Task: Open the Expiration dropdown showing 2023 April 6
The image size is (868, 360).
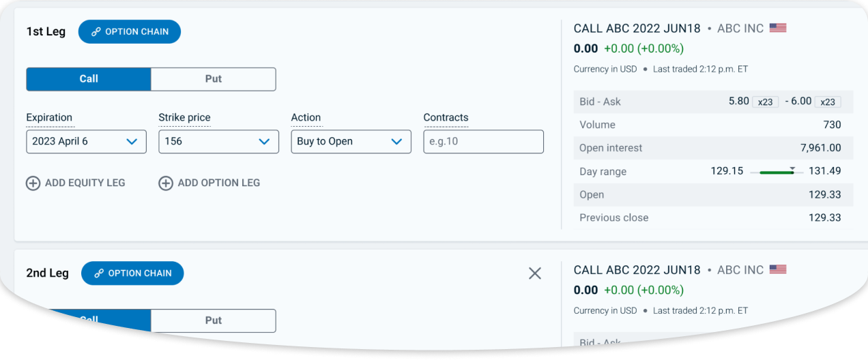Action: pos(86,142)
